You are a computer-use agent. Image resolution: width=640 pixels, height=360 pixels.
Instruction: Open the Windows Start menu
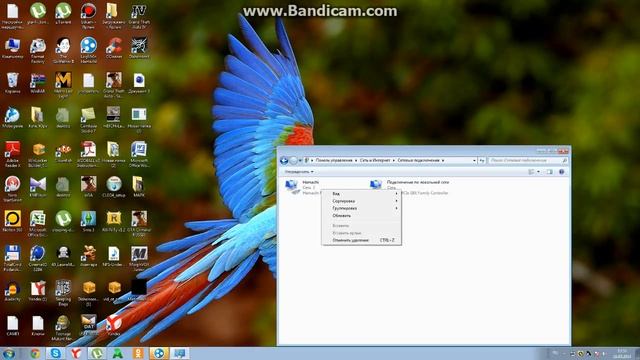click(x=9, y=353)
